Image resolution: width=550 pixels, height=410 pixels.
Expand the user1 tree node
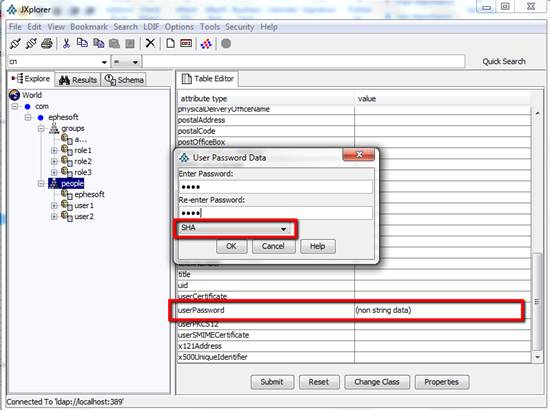pos(54,205)
